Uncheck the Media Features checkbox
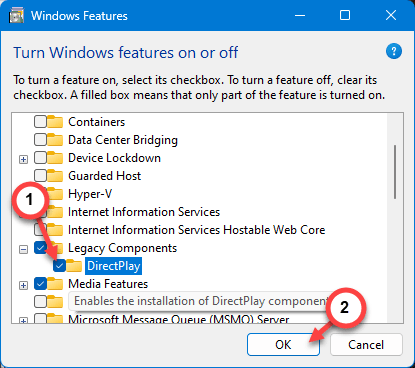 (40, 284)
